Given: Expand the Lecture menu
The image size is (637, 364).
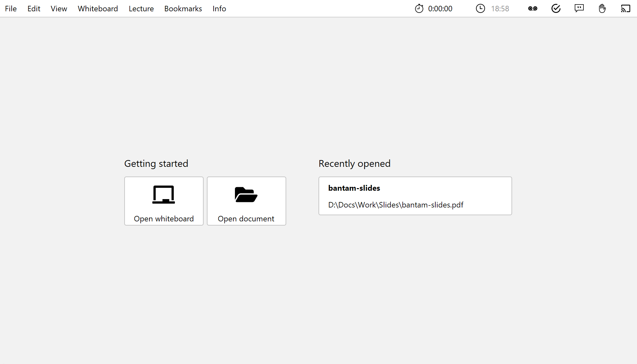Looking at the screenshot, I should click(141, 9).
